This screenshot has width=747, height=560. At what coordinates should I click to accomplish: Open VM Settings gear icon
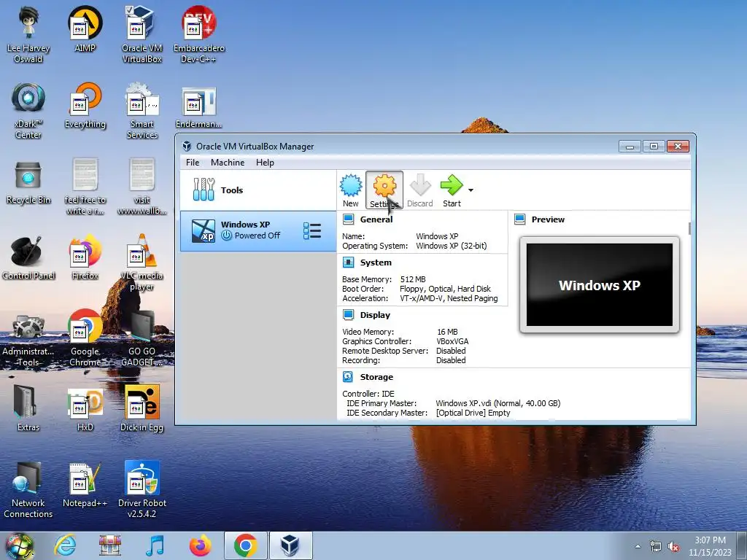click(x=384, y=190)
